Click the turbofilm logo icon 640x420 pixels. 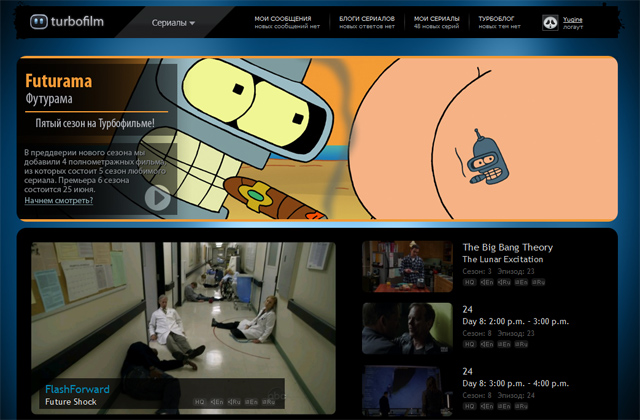(x=39, y=22)
